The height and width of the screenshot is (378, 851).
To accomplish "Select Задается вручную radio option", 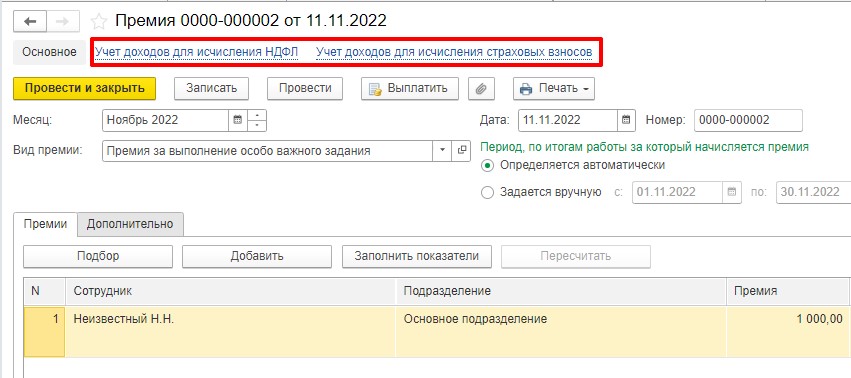I will tap(487, 192).
